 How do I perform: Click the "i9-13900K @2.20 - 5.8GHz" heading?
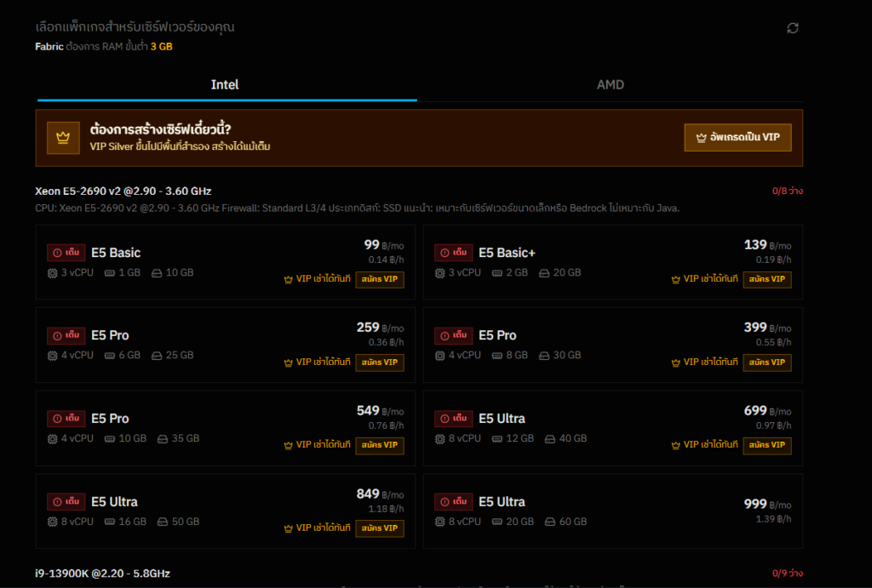click(102, 574)
